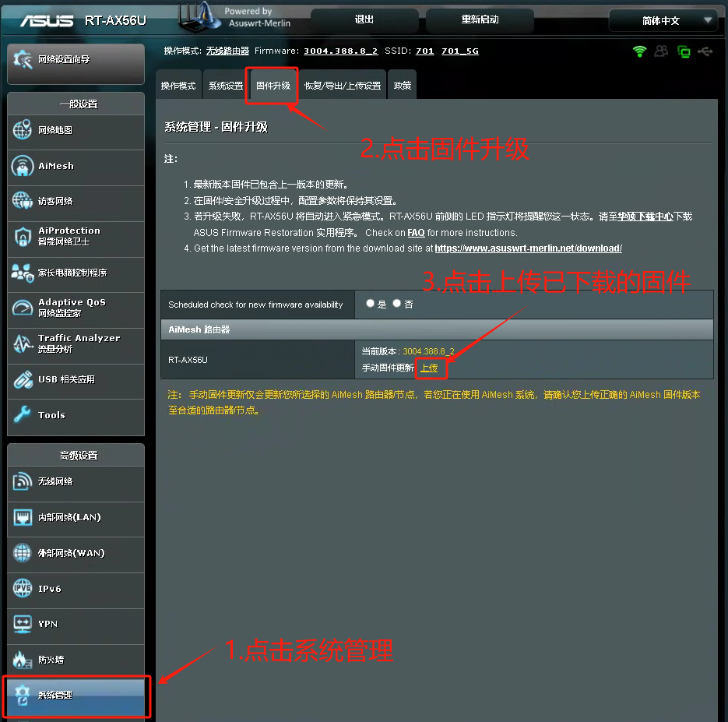Open the 华硕下载中心 link

pyautogui.click(x=645, y=217)
